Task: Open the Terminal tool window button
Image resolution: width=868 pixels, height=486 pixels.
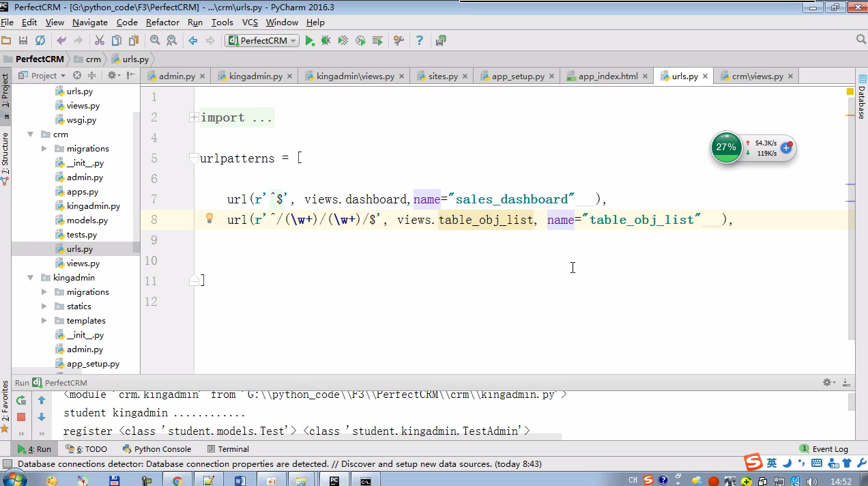Action: tap(227, 449)
